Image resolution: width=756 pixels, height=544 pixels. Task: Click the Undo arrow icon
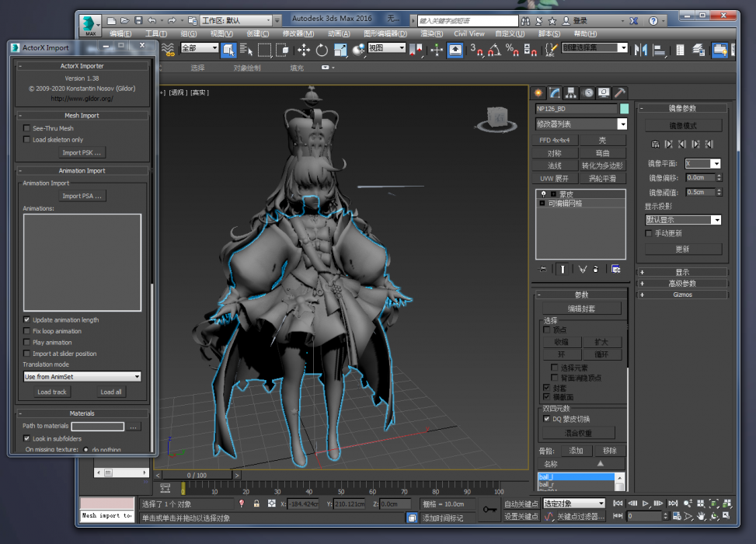[152, 20]
